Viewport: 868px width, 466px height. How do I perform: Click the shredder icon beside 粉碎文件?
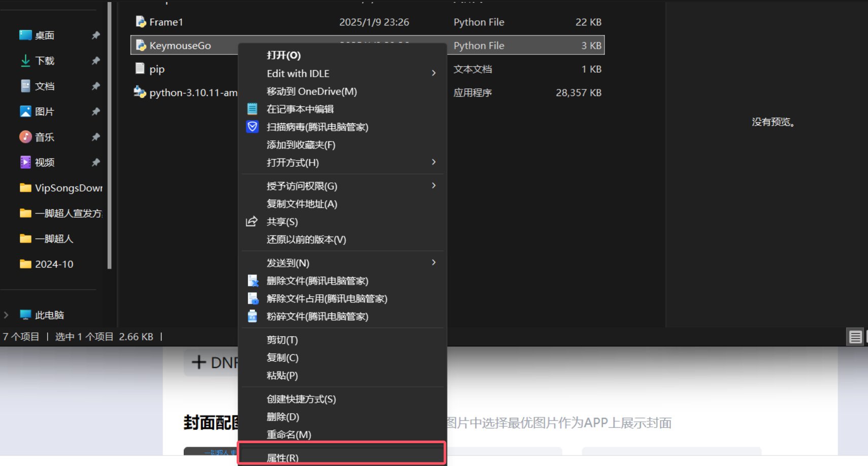pos(252,316)
